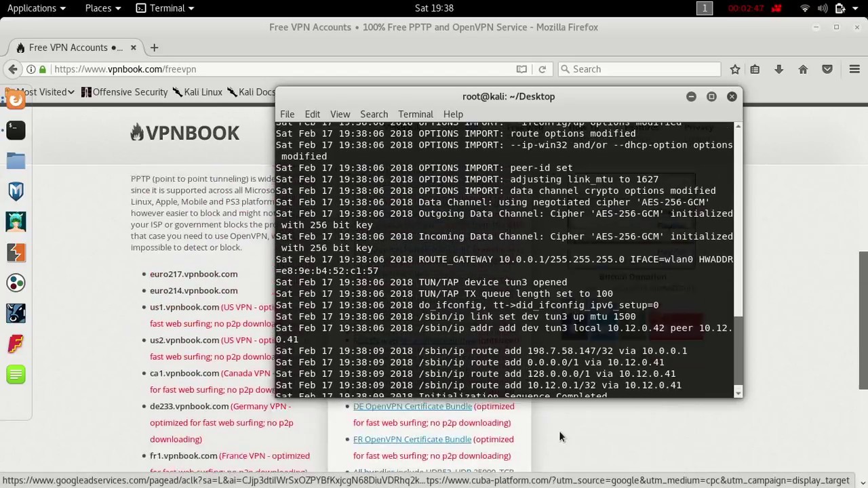Show Firefox bookmarks list
The height and width of the screenshot is (488, 868).
pyautogui.click(x=755, y=69)
